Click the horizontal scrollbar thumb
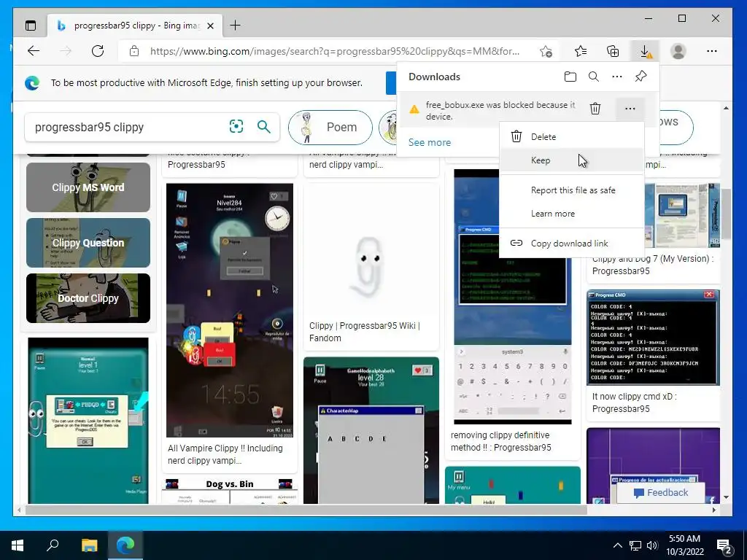Viewport: 747px width, 560px height. point(306,510)
